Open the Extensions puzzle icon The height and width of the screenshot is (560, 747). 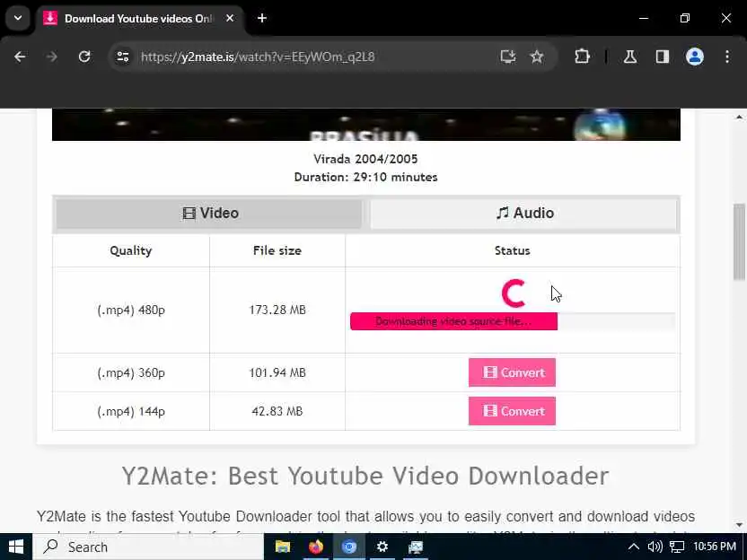click(x=582, y=57)
